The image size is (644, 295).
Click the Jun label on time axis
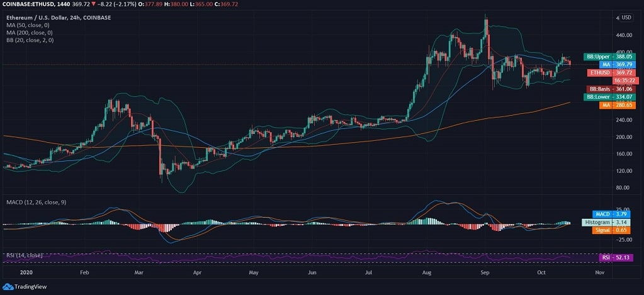312,272
